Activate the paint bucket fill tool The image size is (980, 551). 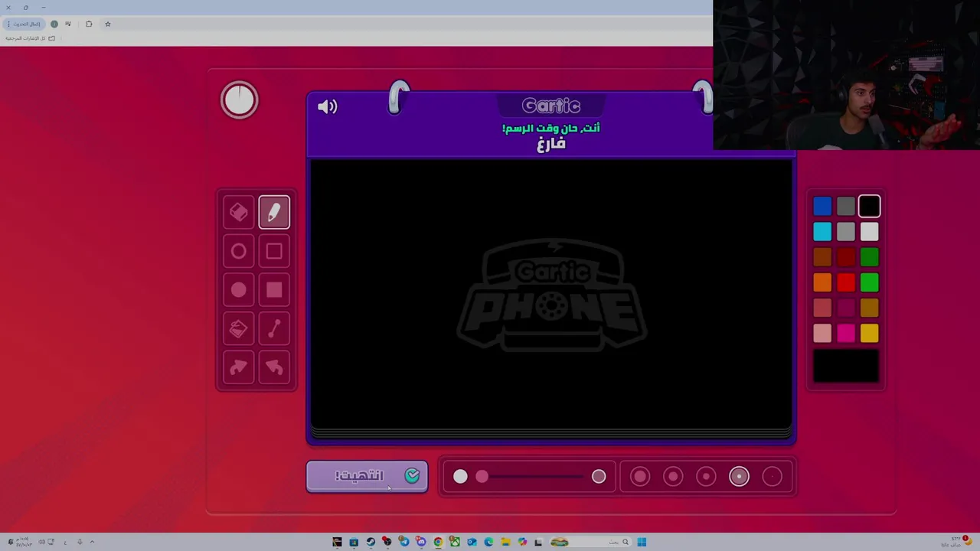click(239, 329)
